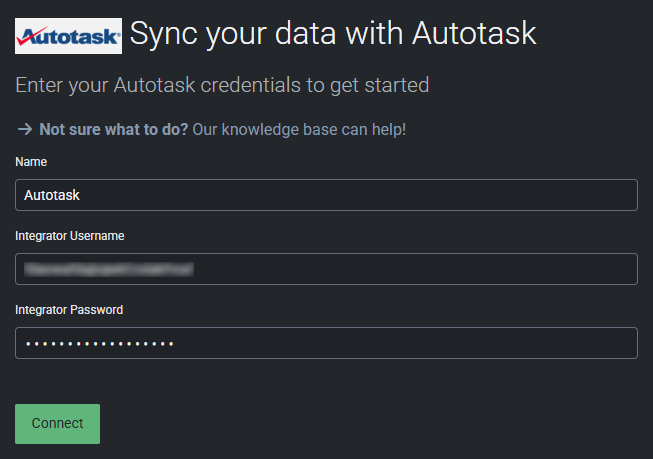Click the blurred username value text
Image resolution: width=653 pixels, height=459 pixels.
[x=109, y=269]
